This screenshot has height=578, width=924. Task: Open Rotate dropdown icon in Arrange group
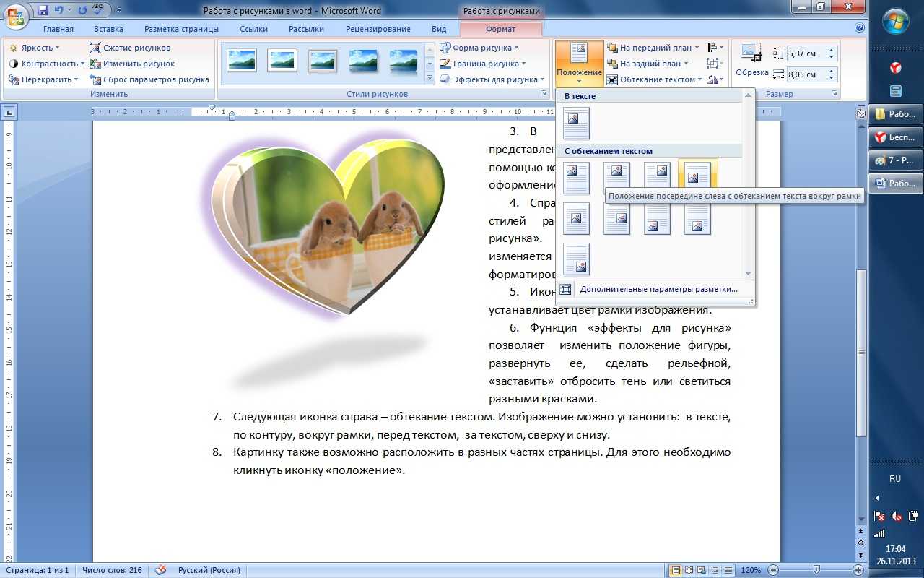tap(715, 79)
